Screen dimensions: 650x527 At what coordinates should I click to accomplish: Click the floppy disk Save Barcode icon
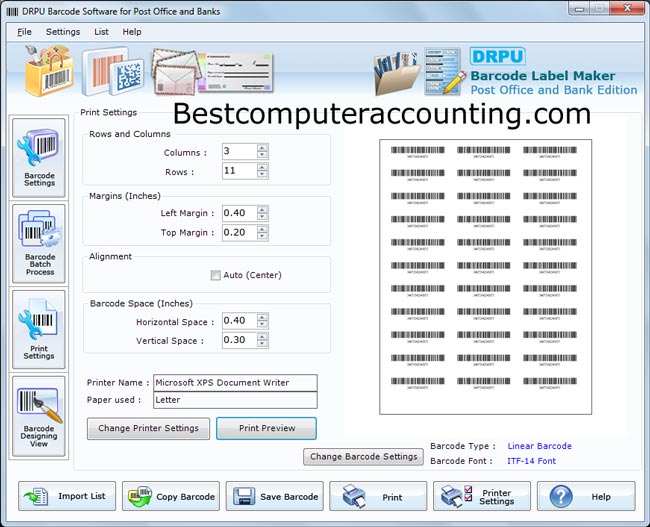244,496
